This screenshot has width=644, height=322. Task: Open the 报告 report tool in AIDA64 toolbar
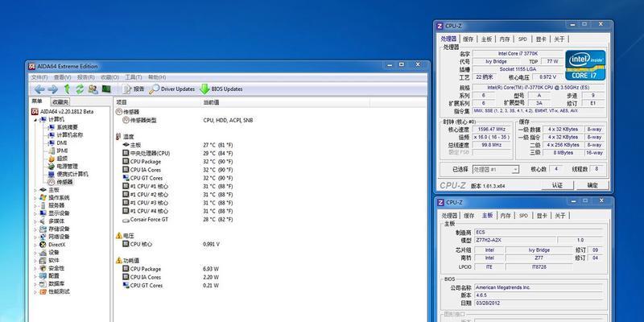pyautogui.click(x=134, y=89)
